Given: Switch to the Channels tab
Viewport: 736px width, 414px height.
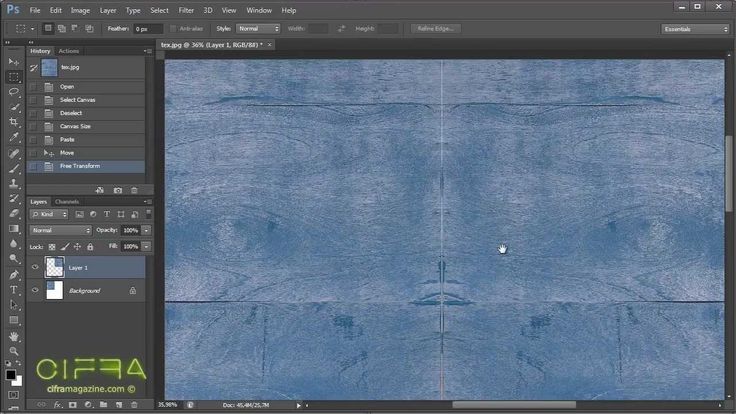Looking at the screenshot, I should pyautogui.click(x=67, y=202).
